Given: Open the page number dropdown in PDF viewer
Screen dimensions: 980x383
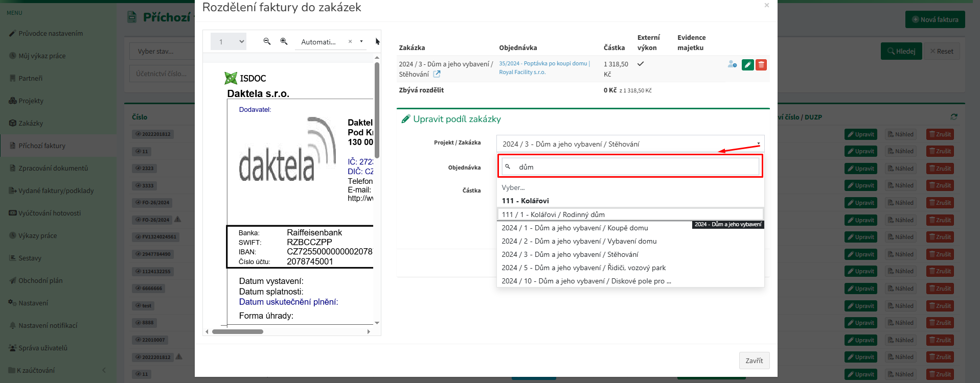Looking at the screenshot, I should pyautogui.click(x=229, y=42).
